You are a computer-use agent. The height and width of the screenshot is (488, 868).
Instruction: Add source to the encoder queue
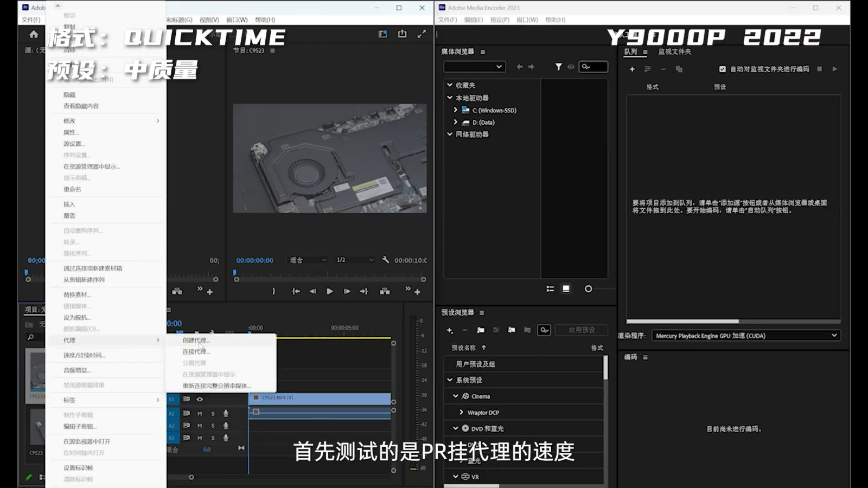632,69
